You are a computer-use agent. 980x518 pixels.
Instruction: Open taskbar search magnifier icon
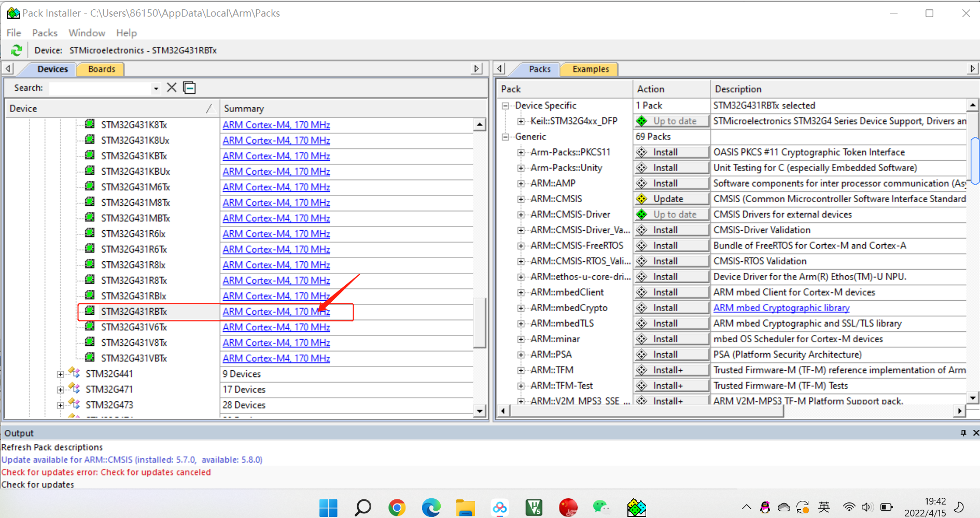(x=362, y=507)
